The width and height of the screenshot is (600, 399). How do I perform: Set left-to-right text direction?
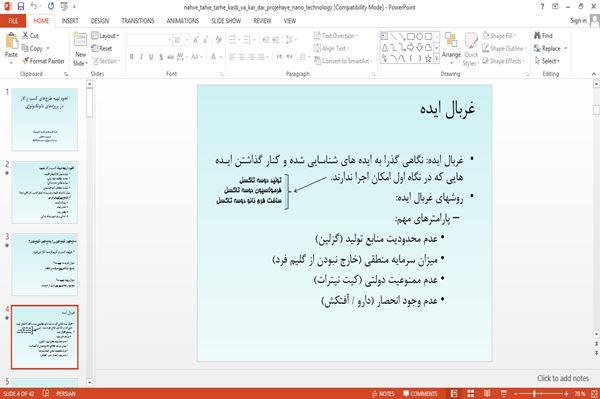(x=280, y=57)
